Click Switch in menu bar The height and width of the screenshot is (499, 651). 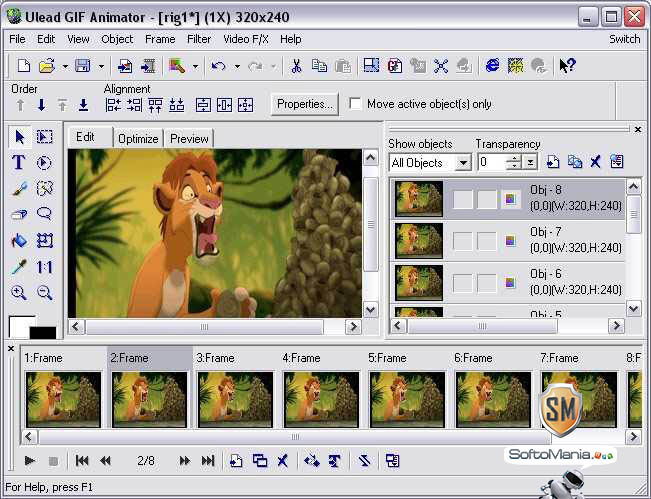click(x=624, y=39)
